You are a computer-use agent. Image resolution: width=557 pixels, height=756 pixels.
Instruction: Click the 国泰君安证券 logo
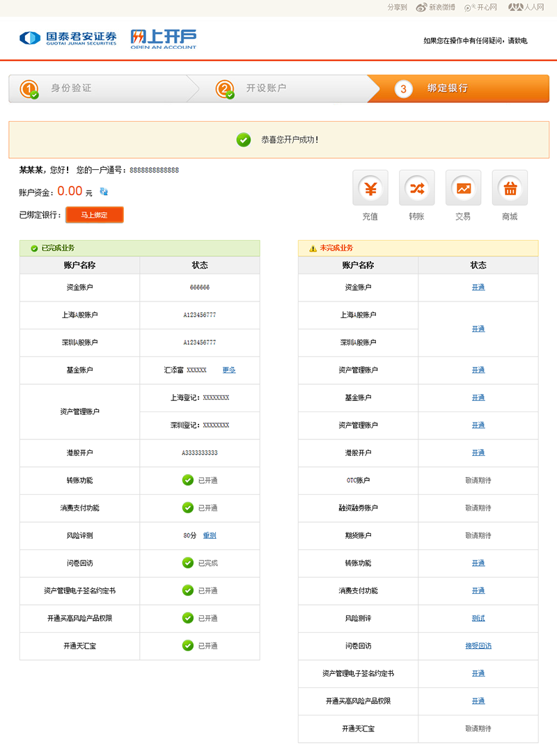pos(68,38)
